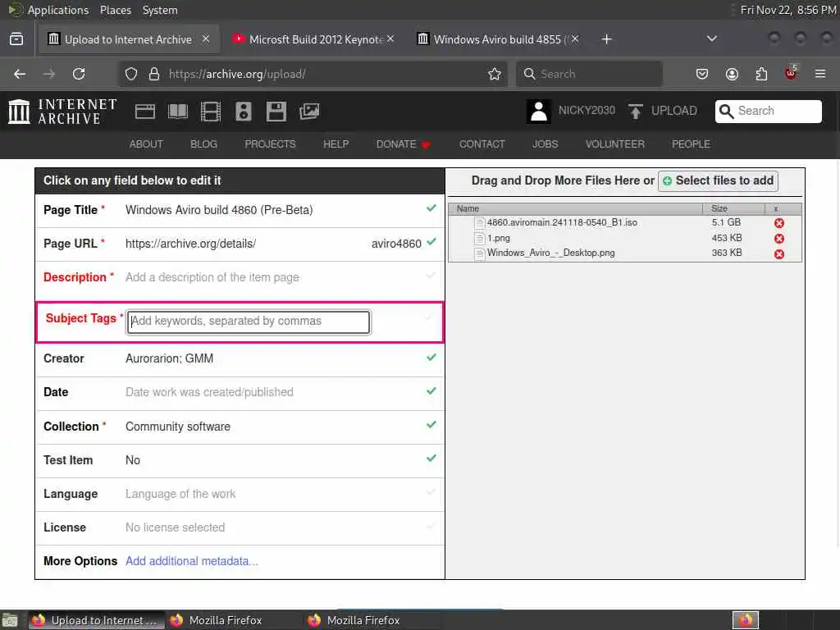840x630 pixels.
Task: Open the Software floppy disk icon
Action: pyautogui.click(x=276, y=112)
